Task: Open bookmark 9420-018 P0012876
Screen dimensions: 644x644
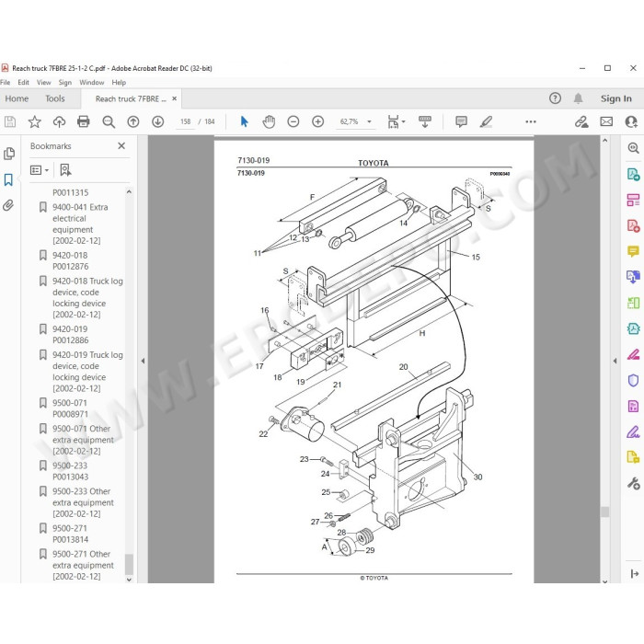Action: click(x=70, y=260)
